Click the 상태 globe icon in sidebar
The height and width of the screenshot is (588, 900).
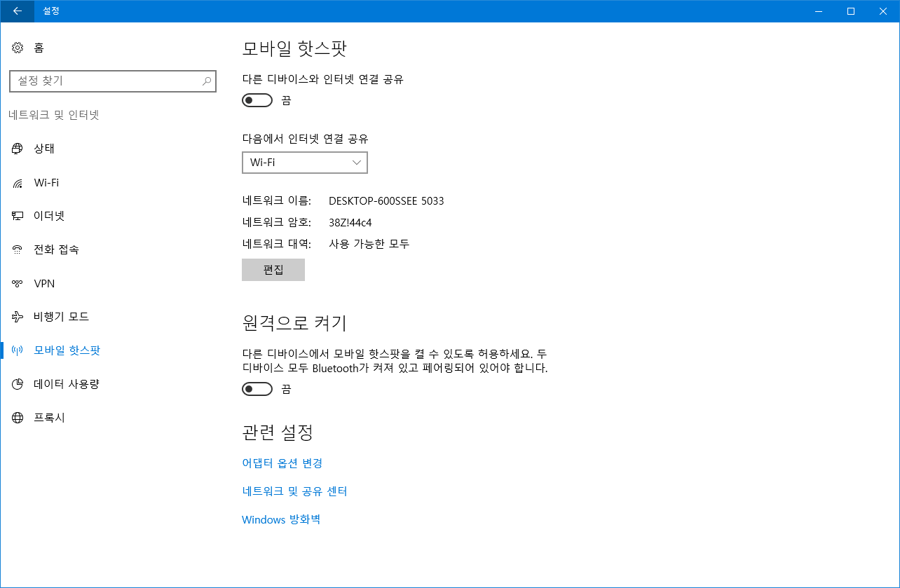click(18, 149)
